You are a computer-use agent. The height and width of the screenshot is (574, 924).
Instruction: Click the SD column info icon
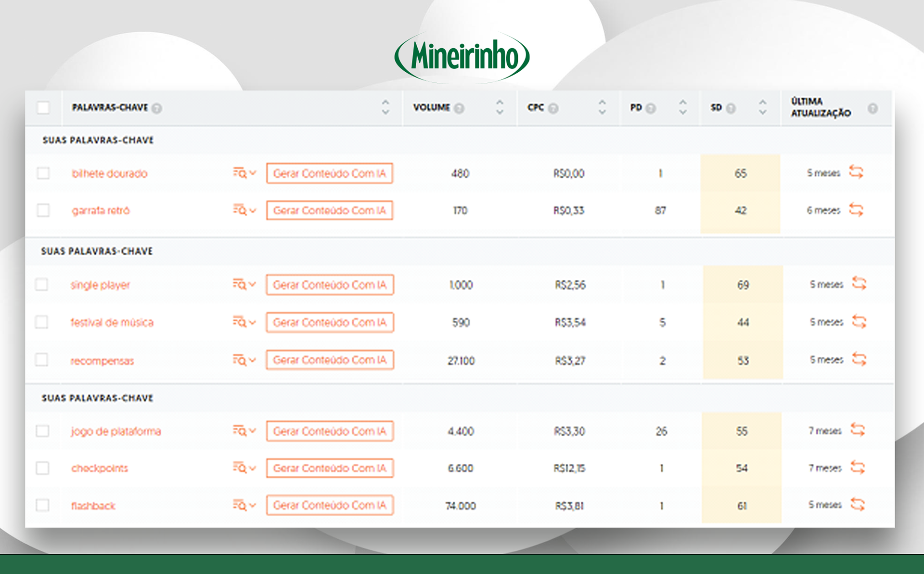[731, 108]
